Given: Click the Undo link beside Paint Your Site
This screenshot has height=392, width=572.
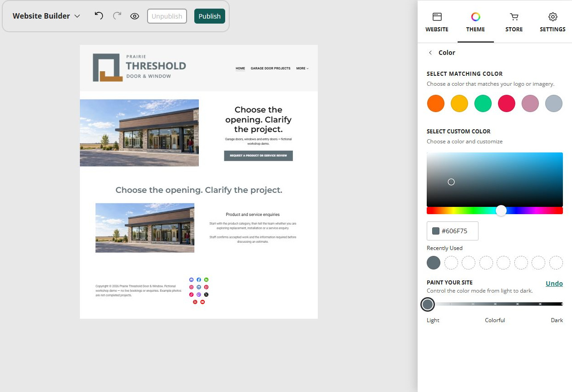Looking at the screenshot, I should [x=554, y=284].
